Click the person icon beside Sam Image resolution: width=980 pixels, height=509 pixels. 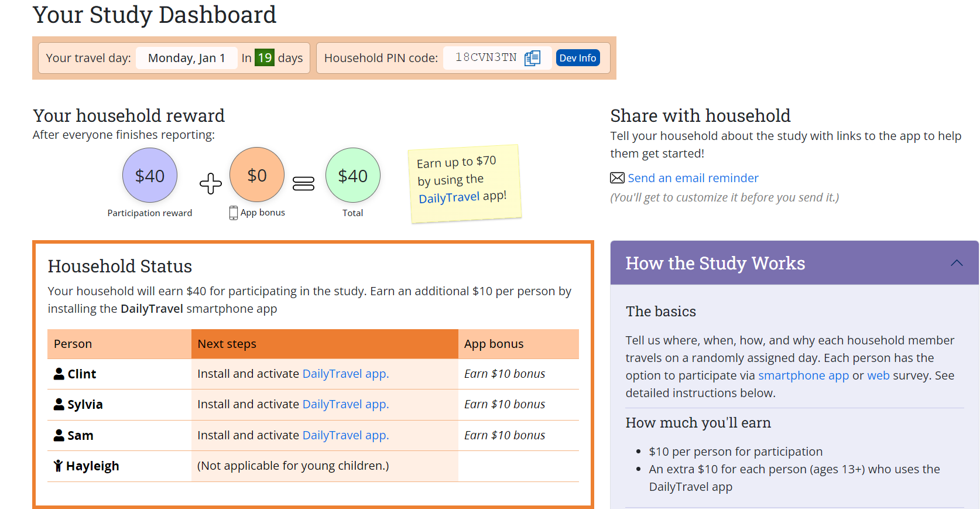tap(59, 435)
